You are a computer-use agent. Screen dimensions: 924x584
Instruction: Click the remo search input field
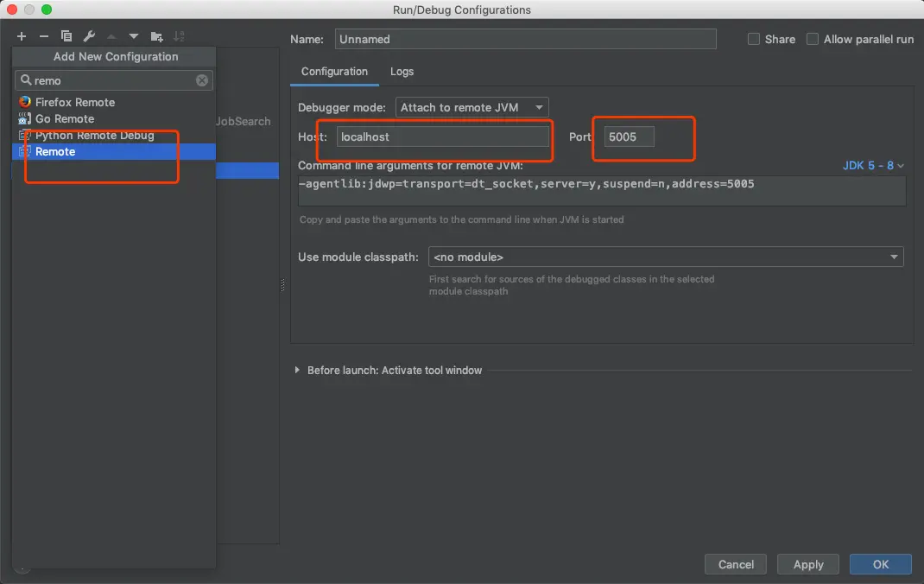[x=114, y=80]
